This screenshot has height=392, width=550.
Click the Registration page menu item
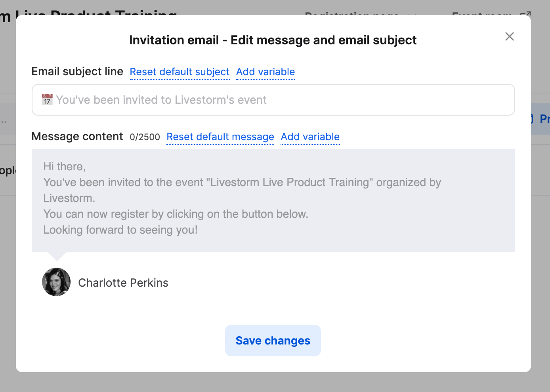(x=351, y=16)
